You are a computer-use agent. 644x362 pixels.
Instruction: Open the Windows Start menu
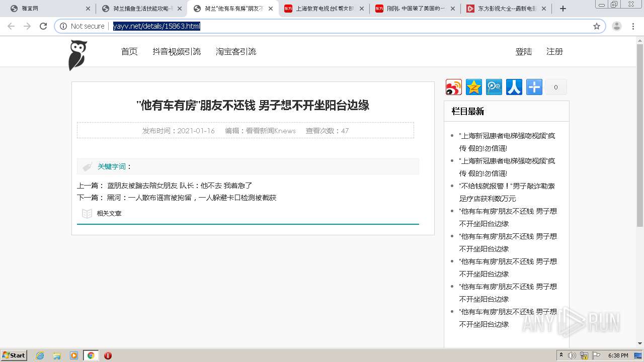pyautogui.click(x=14, y=355)
